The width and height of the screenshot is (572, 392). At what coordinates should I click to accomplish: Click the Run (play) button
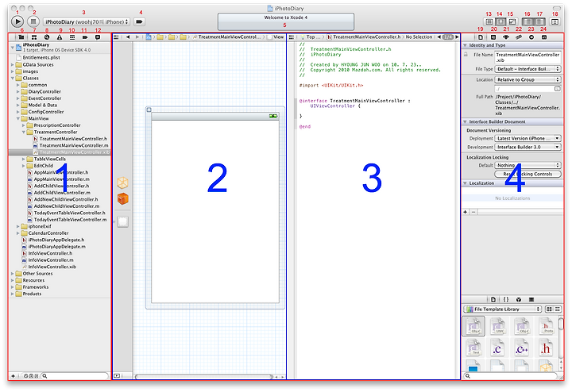(x=17, y=22)
